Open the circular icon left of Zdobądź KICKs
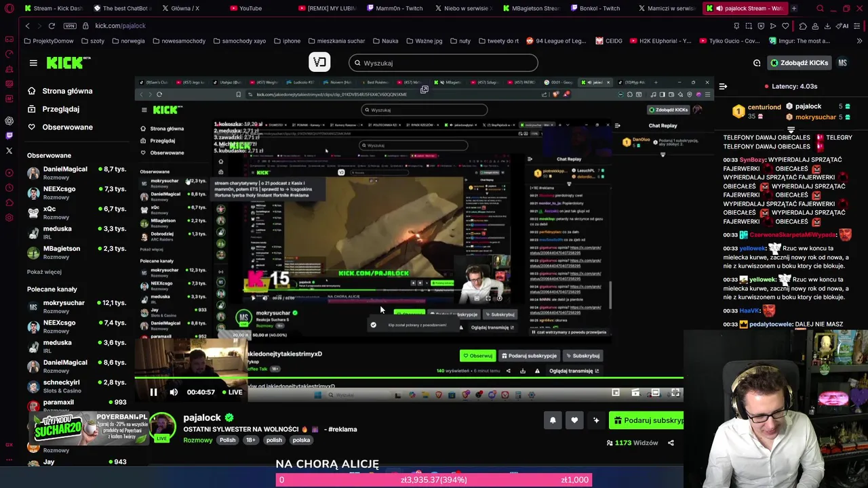The height and width of the screenshot is (488, 868). point(757,63)
